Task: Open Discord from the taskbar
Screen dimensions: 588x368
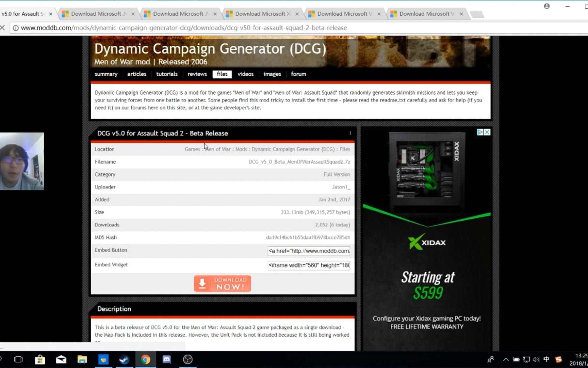Action: click(167, 359)
